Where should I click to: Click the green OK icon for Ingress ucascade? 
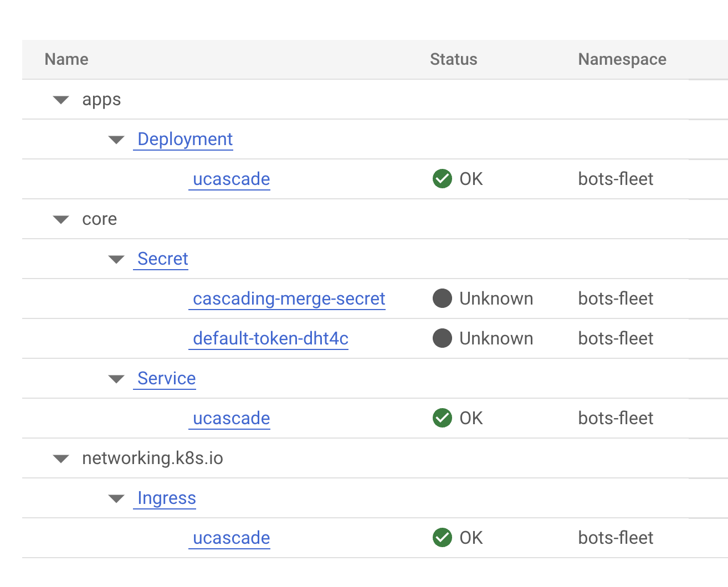(442, 538)
